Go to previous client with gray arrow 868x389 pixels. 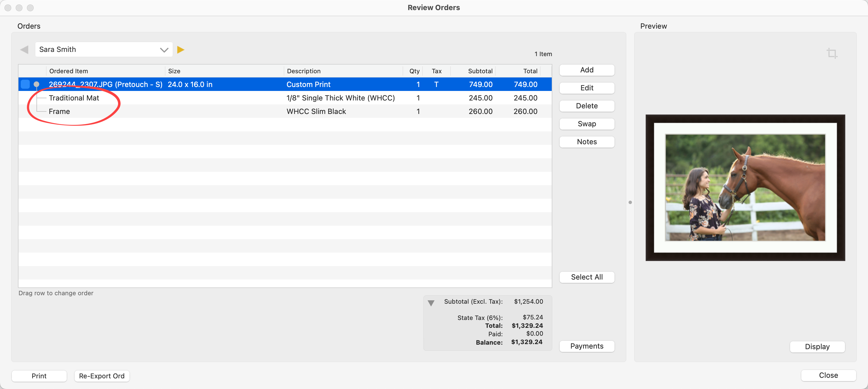24,50
